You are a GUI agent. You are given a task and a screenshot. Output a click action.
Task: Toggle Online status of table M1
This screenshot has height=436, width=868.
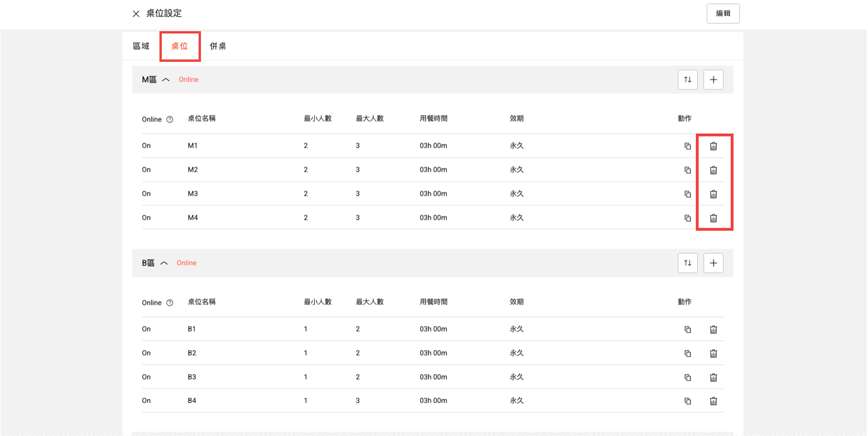point(146,146)
